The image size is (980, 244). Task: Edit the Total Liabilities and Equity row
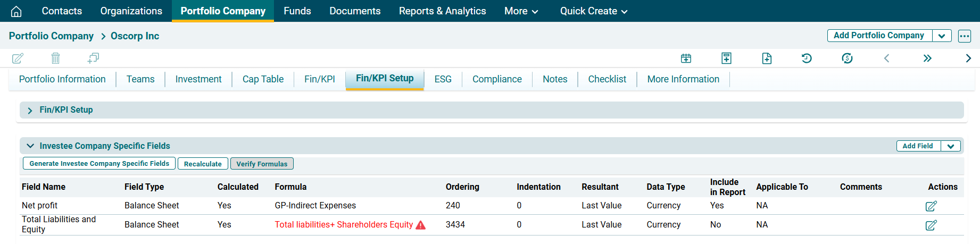931,225
